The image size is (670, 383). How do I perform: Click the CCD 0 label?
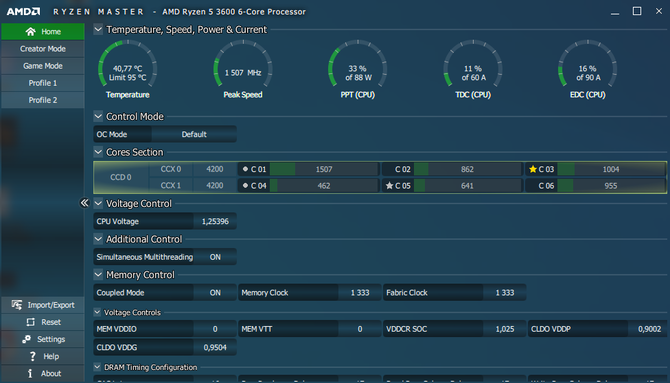[x=121, y=177]
